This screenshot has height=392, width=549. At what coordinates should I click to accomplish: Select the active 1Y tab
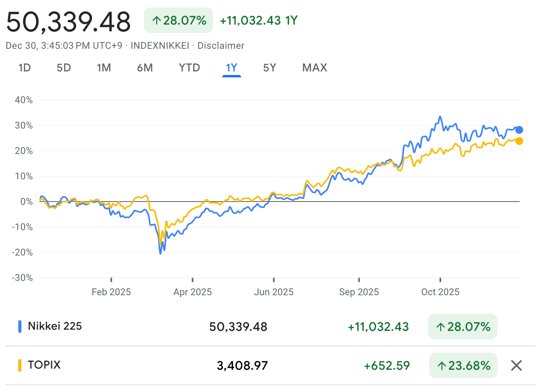coord(232,68)
